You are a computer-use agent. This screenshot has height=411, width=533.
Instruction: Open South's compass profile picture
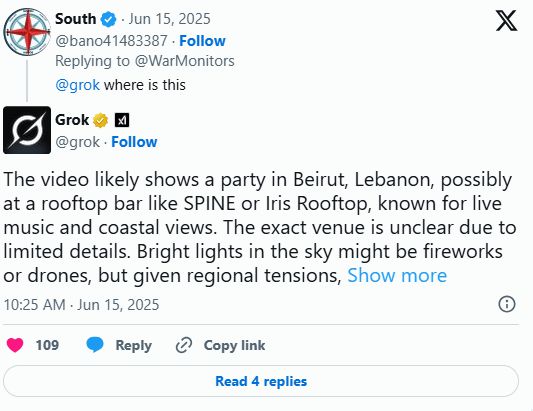pyautogui.click(x=27, y=32)
